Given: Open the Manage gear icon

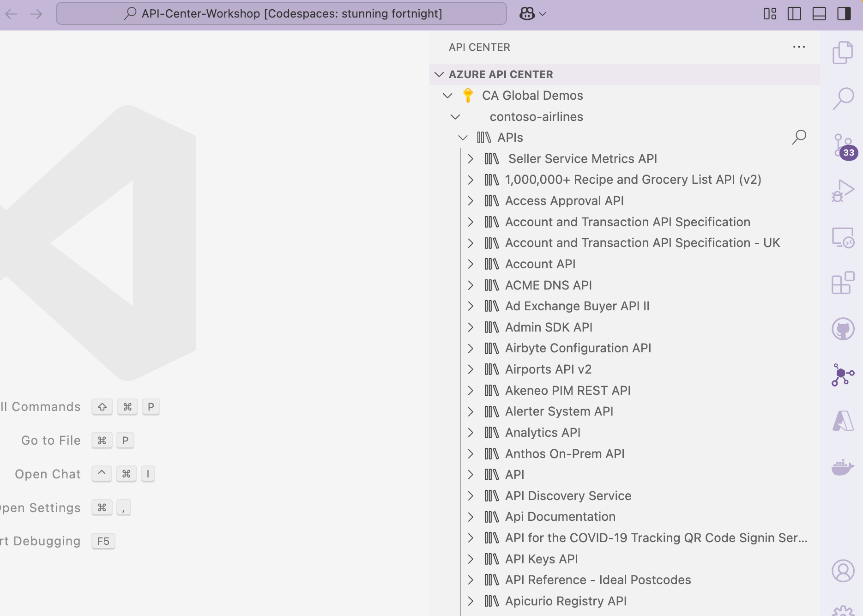Looking at the screenshot, I should tap(843, 610).
